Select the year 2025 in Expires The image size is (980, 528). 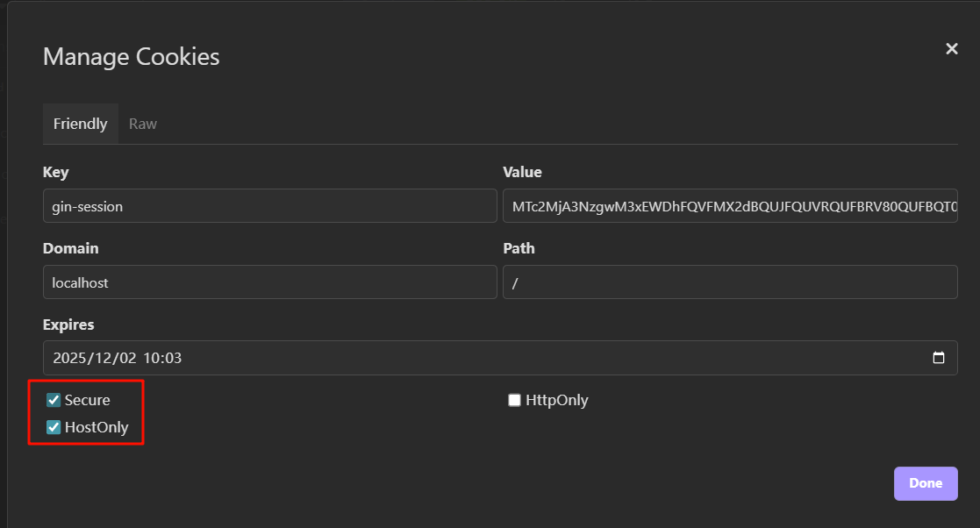pyautogui.click(x=69, y=358)
